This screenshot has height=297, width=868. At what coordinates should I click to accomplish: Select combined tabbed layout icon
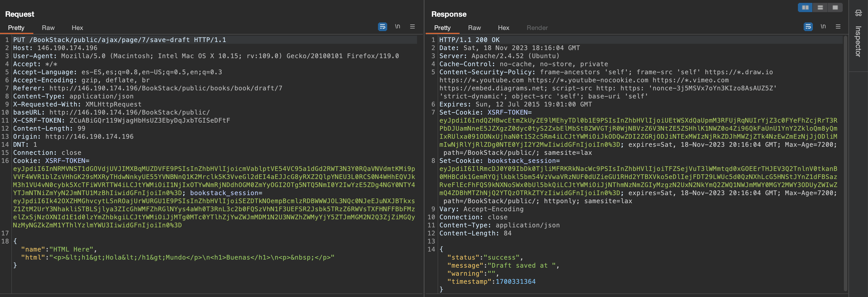[835, 7]
